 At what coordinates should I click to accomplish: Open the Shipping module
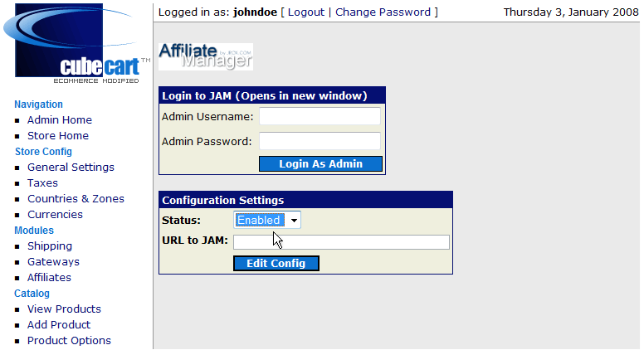click(50, 246)
